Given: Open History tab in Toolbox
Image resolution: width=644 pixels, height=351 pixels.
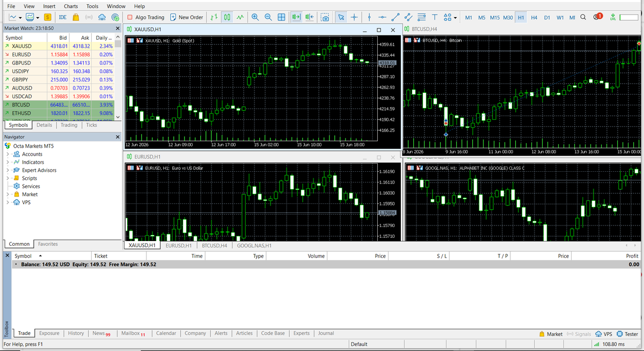Looking at the screenshot, I should pyautogui.click(x=76, y=333).
